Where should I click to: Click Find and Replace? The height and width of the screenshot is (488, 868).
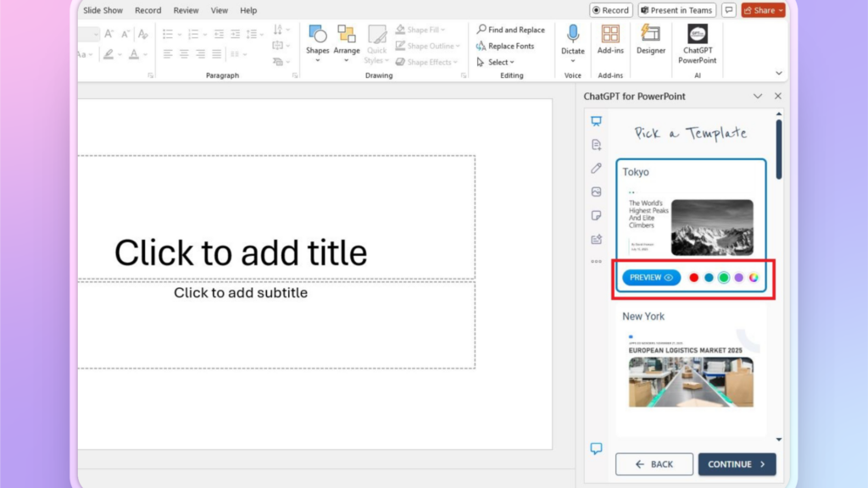510,30
